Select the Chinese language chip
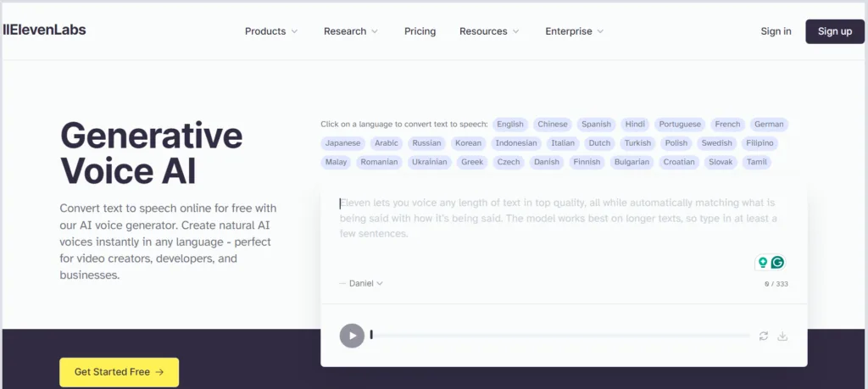Viewport: 868px width, 389px height. point(553,125)
